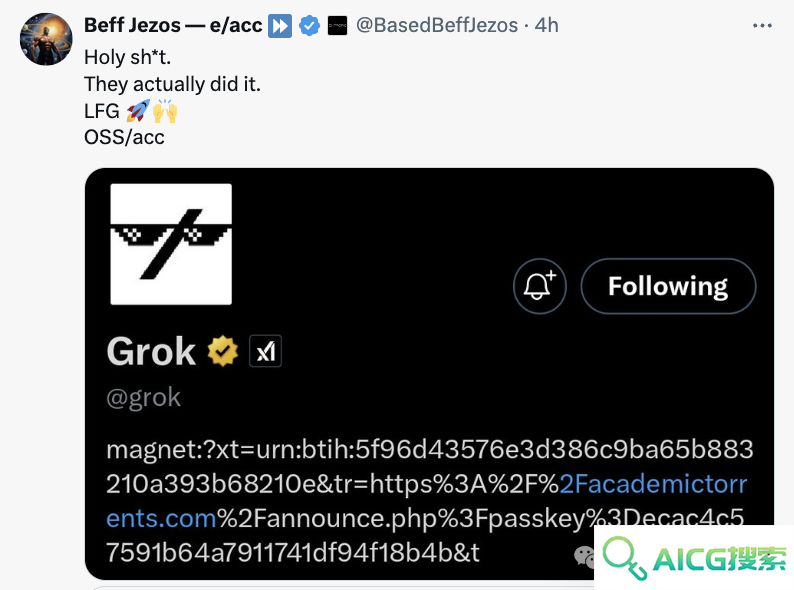
Task: Click the xAI affiliation badge beside Grok
Action: (265, 351)
